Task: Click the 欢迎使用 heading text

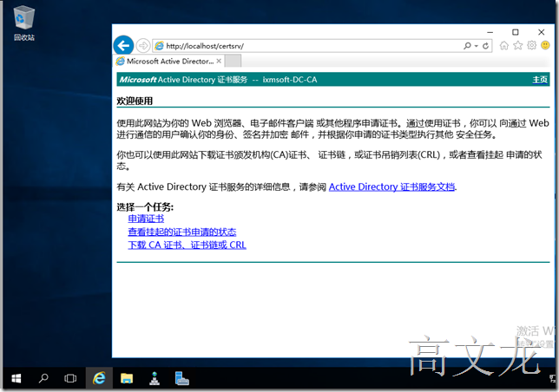Action: pos(135,101)
